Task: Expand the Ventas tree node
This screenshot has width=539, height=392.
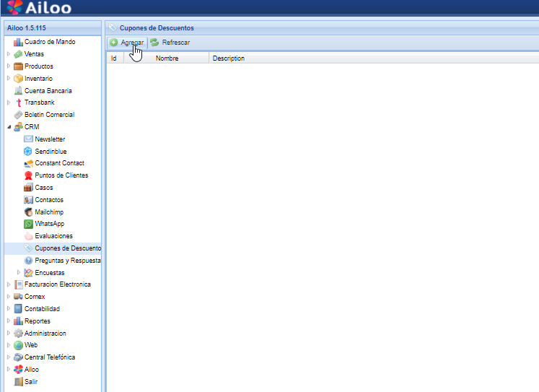Action: [x=9, y=54]
